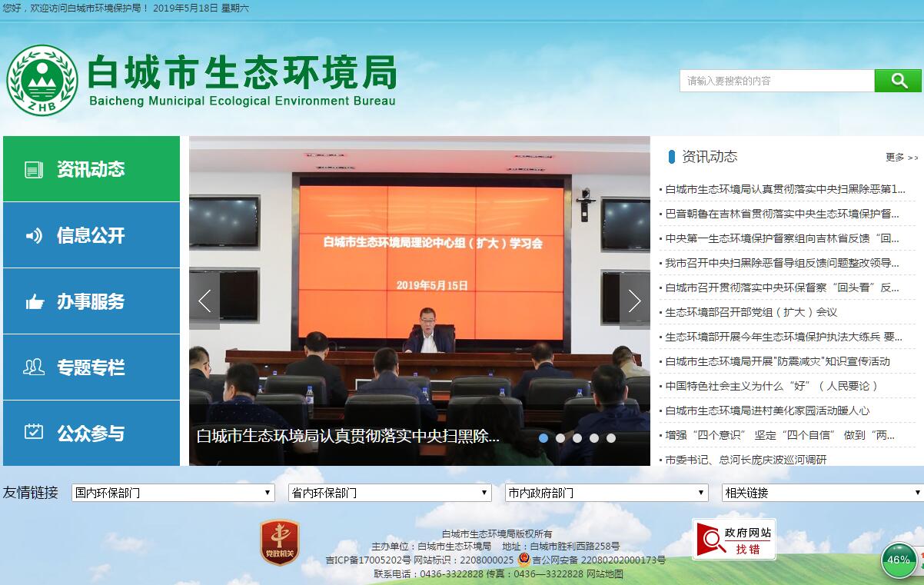Select the third carousel dot indicator
The width and height of the screenshot is (924, 585).
click(x=577, y=438)
